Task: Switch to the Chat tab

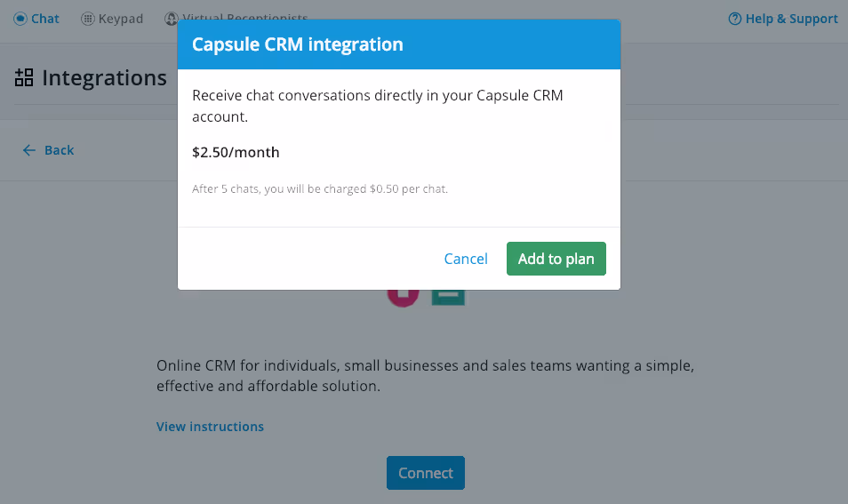Action: coord(45,19)
